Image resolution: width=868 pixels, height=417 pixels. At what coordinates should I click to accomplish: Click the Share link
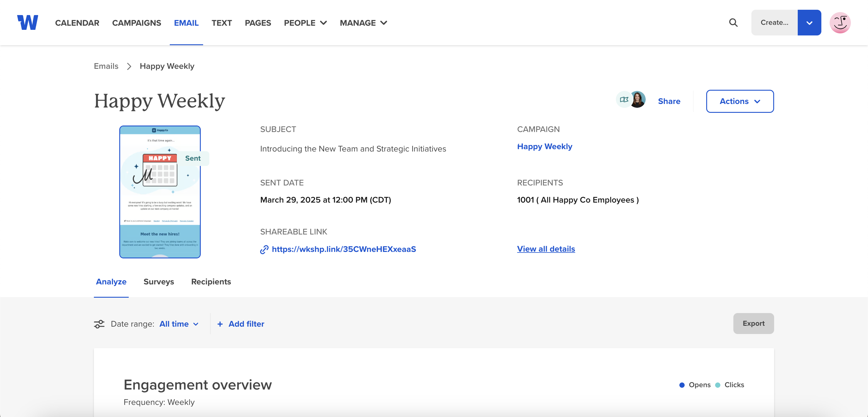click(x=669, y=101)
